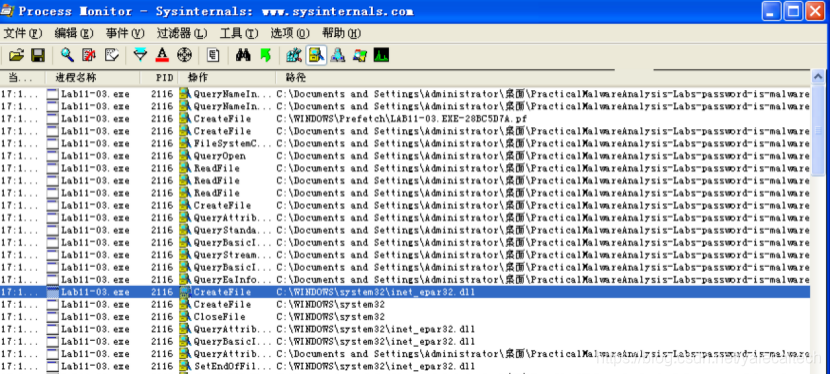Open the 编辑(E) menu
Image resolution: width=830 pixels, height=376 pixels.
pos(74,33)
